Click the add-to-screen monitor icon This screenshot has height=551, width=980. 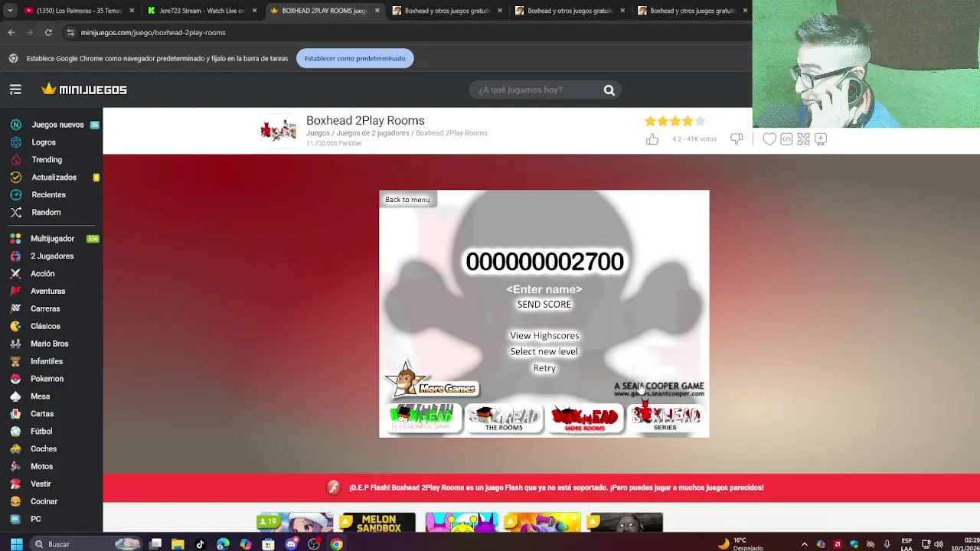(x=821, y=139)
